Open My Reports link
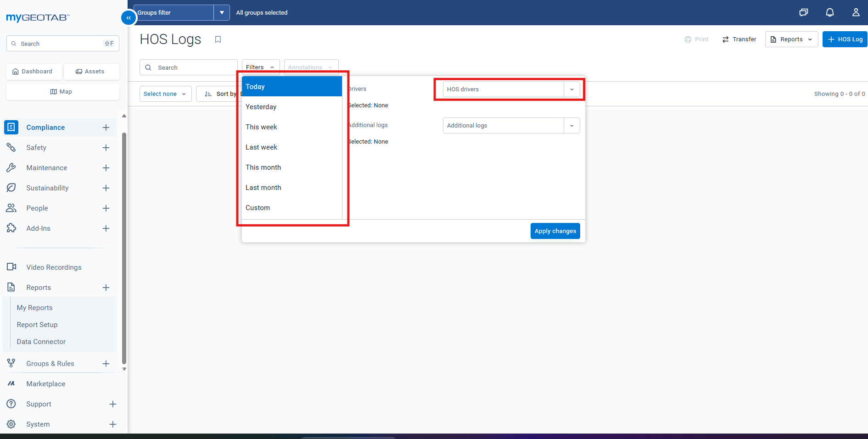The image size is (868, 439). coord(34,307)
